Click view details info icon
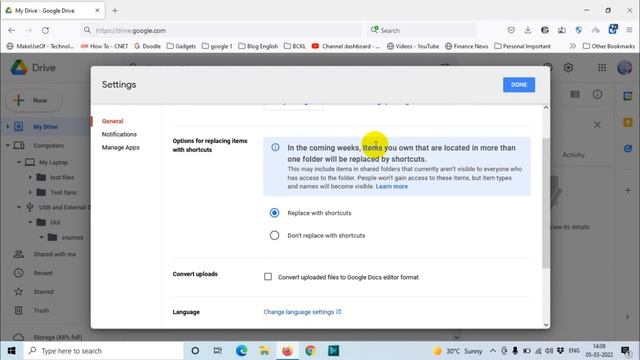640x360 pixels. [x=597, y=94]
